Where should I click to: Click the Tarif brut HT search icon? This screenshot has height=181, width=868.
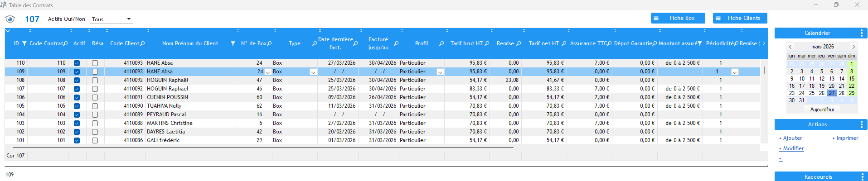pyautogui.click(x=487, y=43)
